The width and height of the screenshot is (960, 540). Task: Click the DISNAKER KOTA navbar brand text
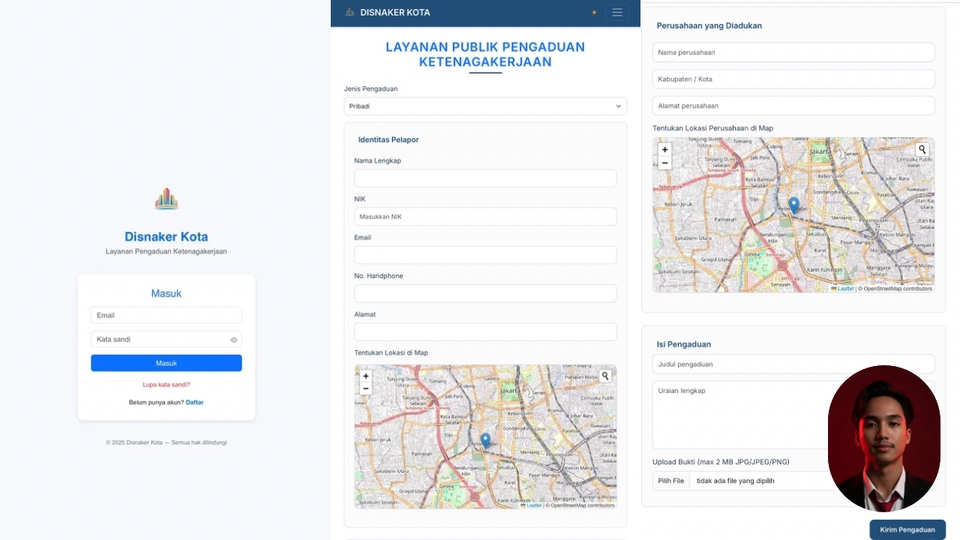click(395, 12)
